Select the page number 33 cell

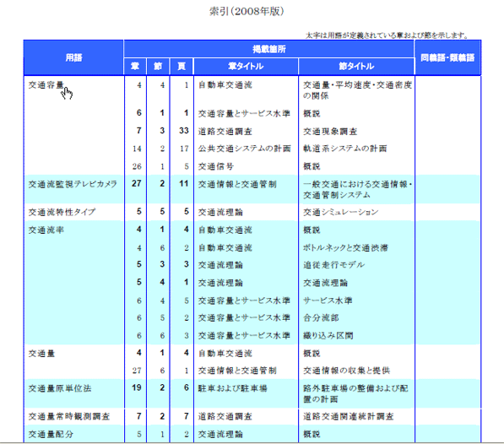coord(184,131)
